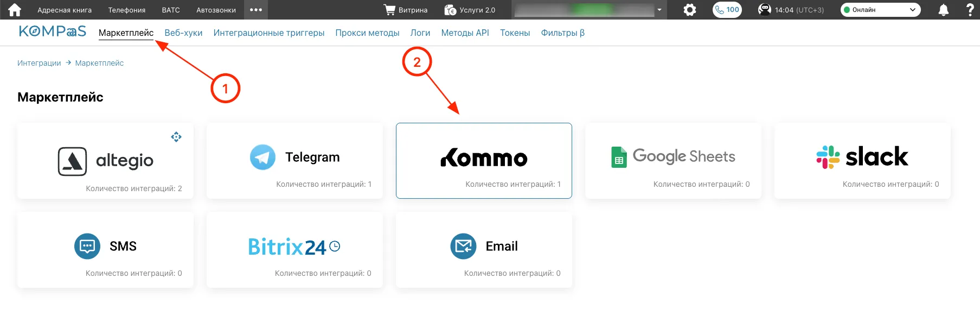Click the phone balance 100 button

pos(727,10)
